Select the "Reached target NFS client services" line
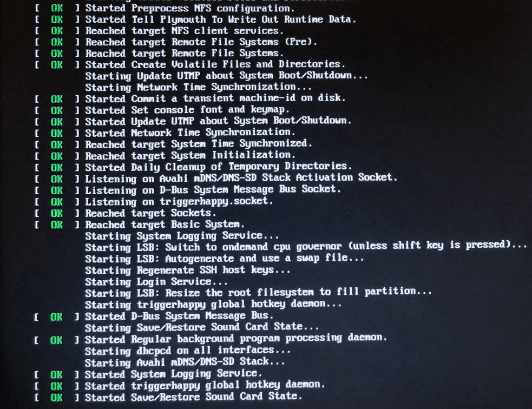This screenshot has height=409, width=532. (x=159, y=31)
